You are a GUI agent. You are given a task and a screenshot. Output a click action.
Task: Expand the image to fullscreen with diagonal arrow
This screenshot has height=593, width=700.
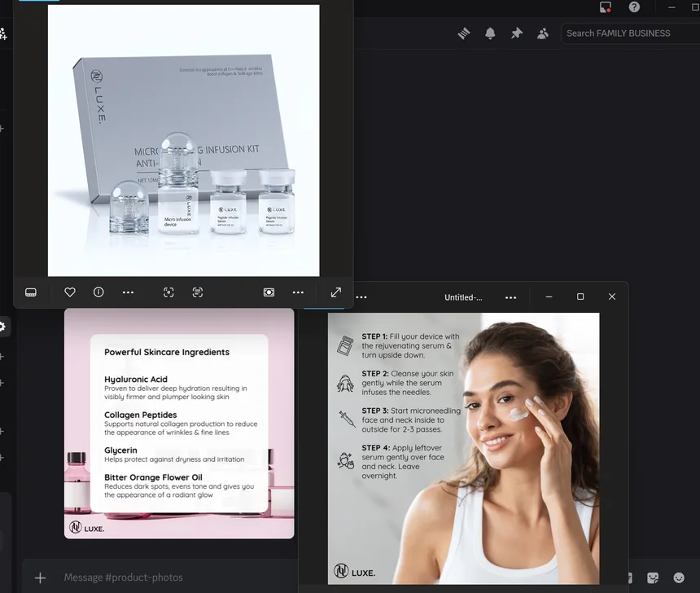335,292
